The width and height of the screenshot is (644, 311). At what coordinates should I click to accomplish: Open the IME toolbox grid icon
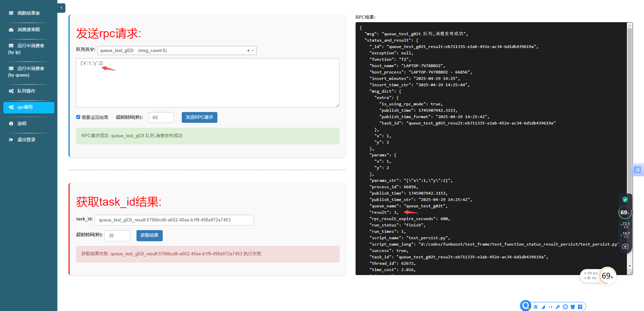[x=580, y=307]
